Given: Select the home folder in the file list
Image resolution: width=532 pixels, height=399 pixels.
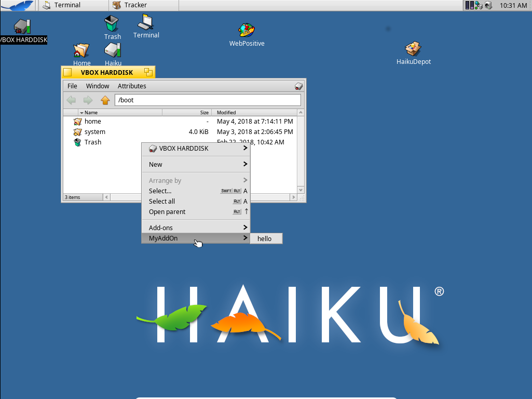Looking at the screenshot, I should coord(88,121).
